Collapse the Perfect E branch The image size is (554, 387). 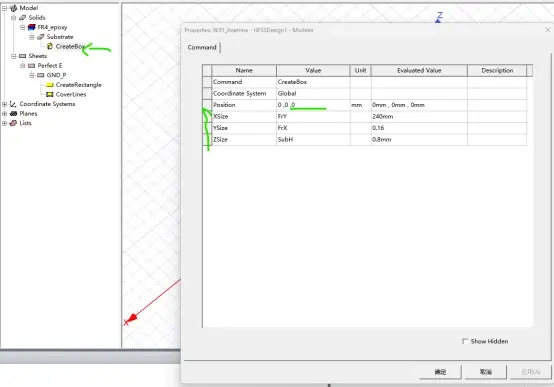(23, 65)
